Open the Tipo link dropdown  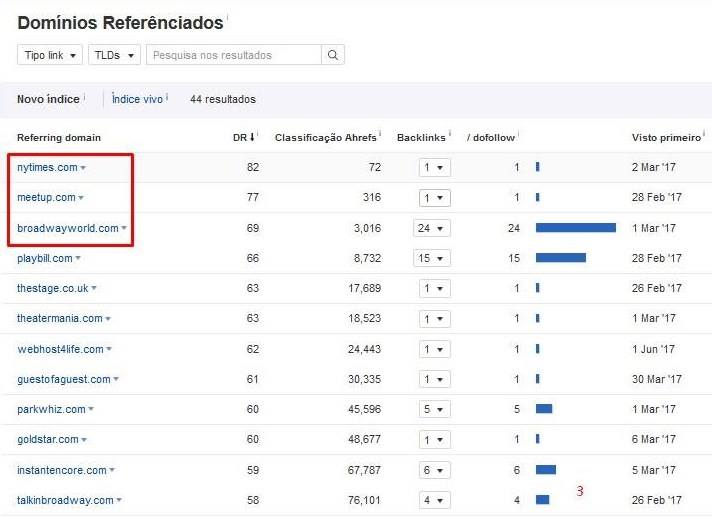(x=50, y=55)
